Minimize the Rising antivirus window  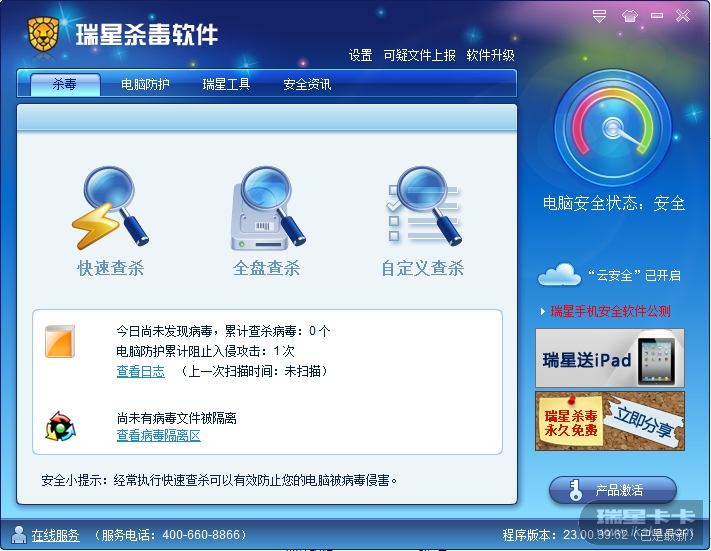point(657,16)
